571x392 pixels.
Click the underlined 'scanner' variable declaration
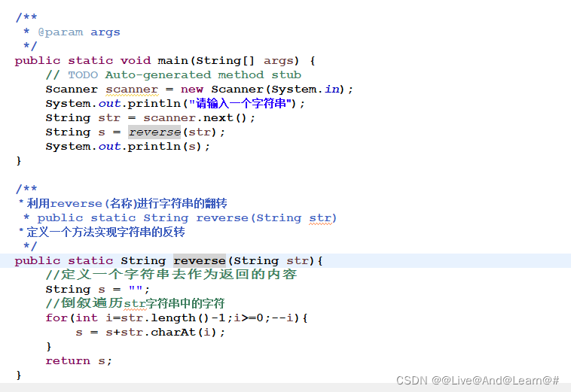(132, 90)
